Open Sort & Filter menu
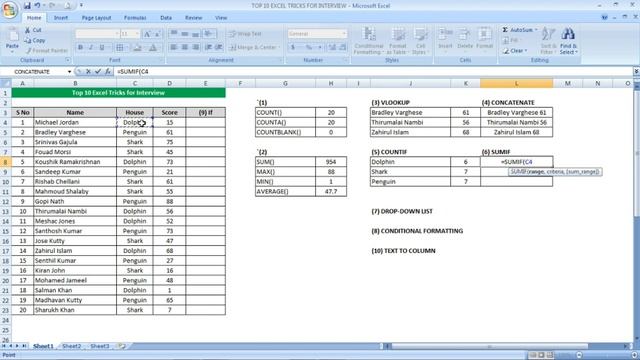This screenshot has width=640, height=360. [548, 40]
